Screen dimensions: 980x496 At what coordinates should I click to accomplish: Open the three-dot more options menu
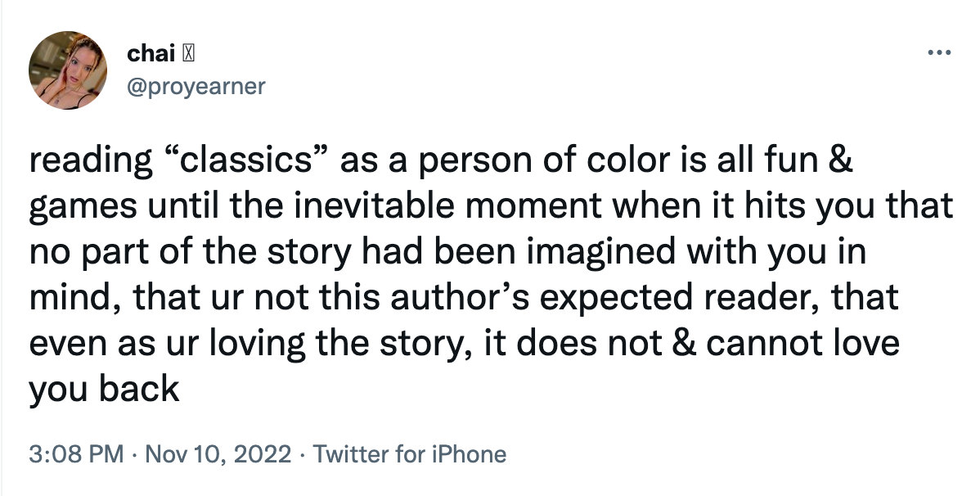[939, 53]
